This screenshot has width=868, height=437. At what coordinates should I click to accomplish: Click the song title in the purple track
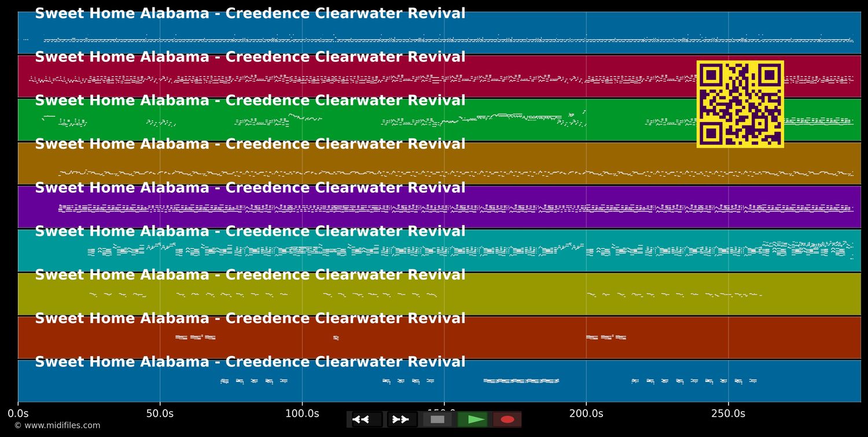pos(250,188)
